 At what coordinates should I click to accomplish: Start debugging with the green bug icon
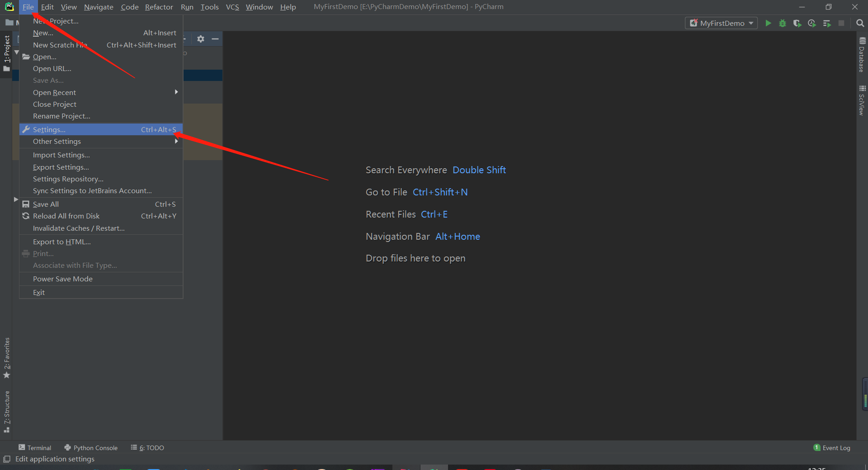click(783, 23)
